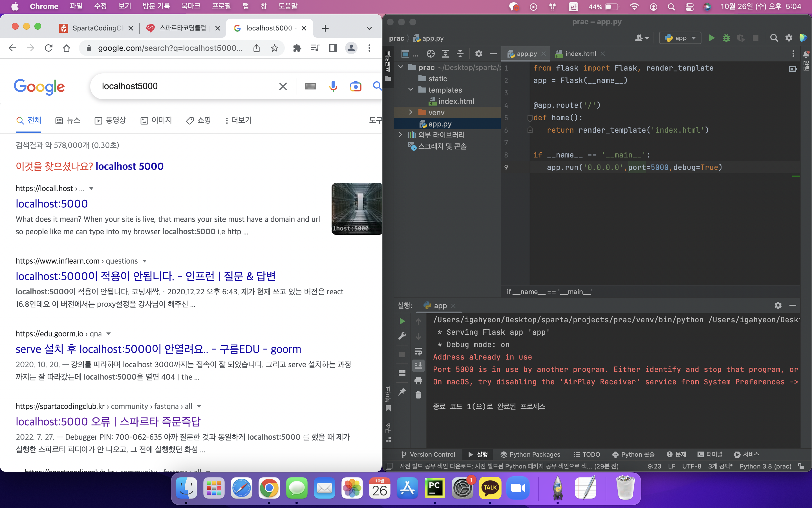Image resolution: width=812 pixels, height=508 pixels.
Task: Open 스파르타 즉문즉답 localhost:5000 오류 link
Action: pos(108,422)
